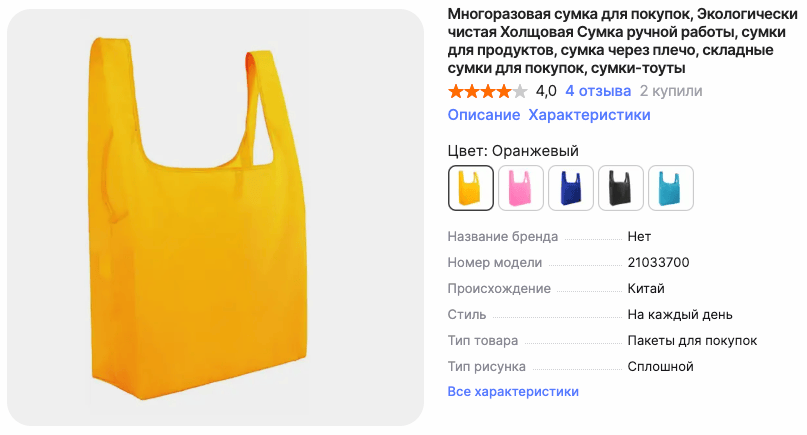
Task: Click the Сплошной pattern type value
Action: 660,367
